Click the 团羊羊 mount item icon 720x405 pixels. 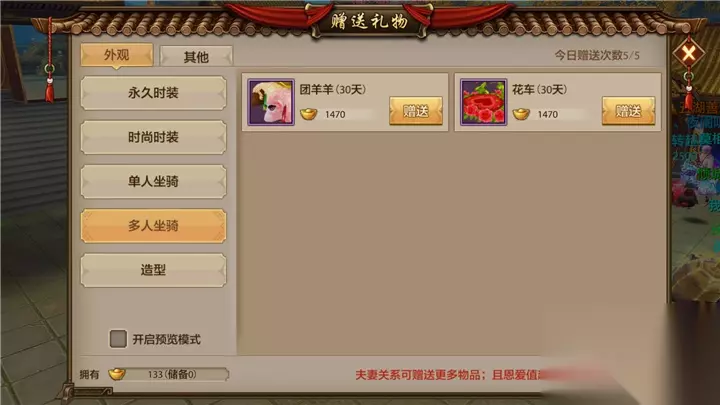pyautogui.click(x=271, y=102)
